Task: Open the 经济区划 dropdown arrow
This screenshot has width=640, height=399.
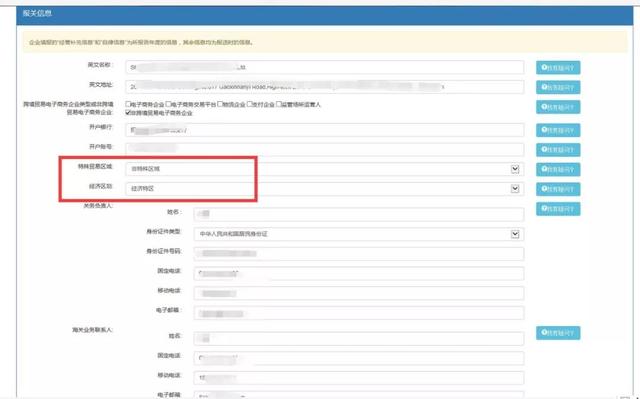Action: click(515, 188)
